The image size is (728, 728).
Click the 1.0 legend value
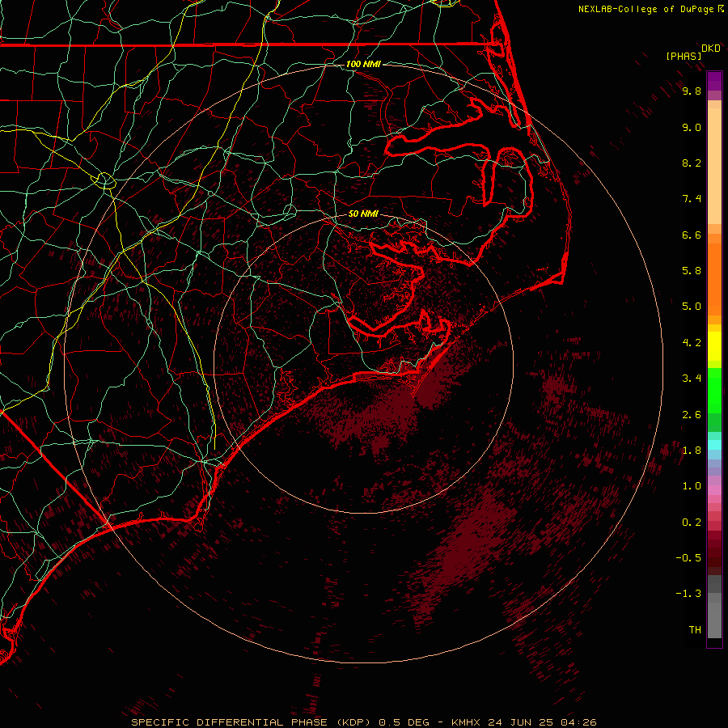coord(692,486)
